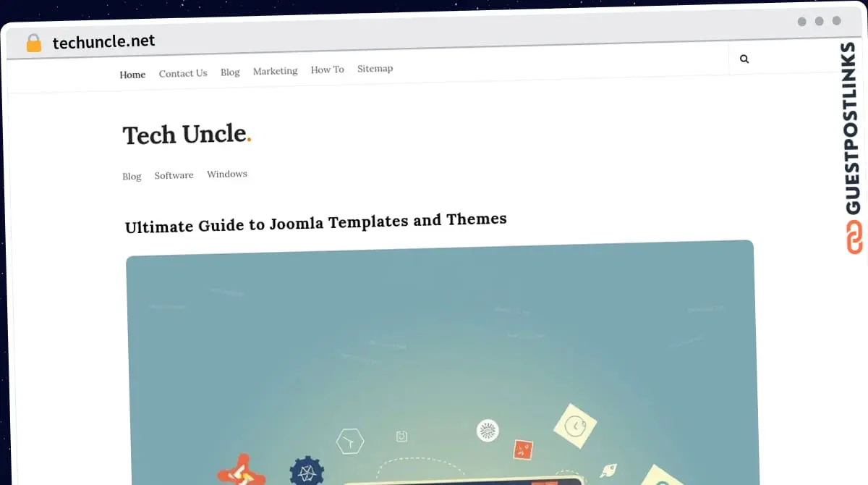Click the Tech Uncle site logo
868x485 pixels.
coord(187,135)
